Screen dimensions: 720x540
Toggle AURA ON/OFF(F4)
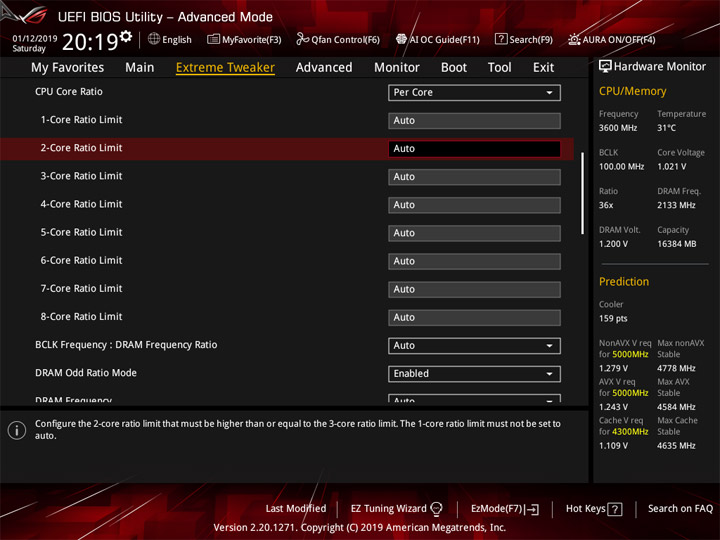[x=612, y=39]
